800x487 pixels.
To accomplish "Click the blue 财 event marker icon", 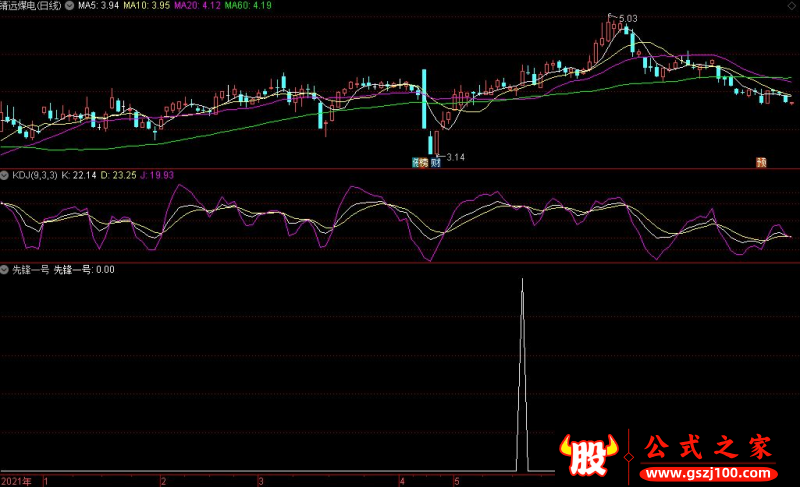I will [435, 163].
